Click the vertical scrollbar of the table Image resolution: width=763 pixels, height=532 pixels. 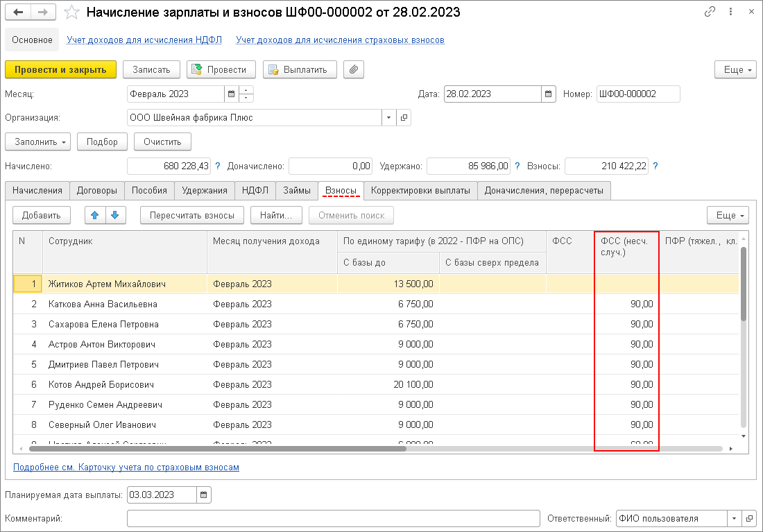pos(744,284)
